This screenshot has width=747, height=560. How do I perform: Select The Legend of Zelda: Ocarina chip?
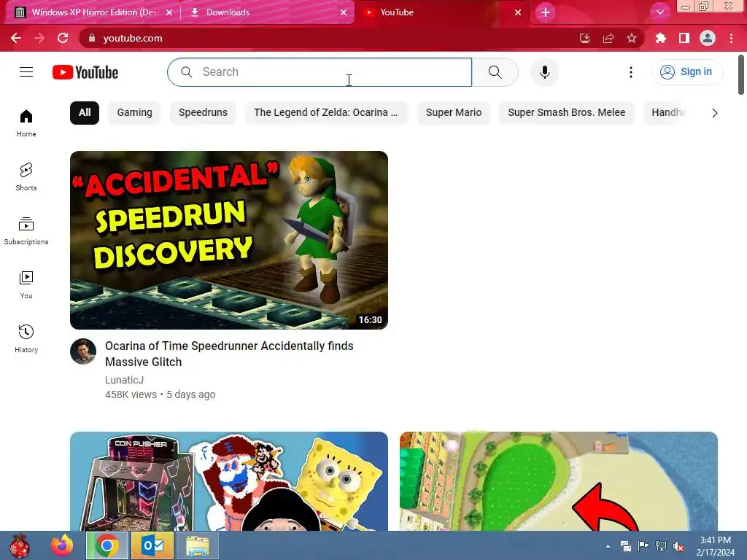coord(326,113)
